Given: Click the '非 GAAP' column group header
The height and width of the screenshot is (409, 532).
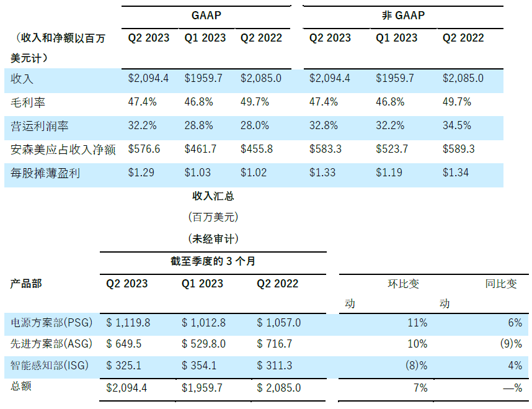Looking at the screenshot, I should coord(403,16).
